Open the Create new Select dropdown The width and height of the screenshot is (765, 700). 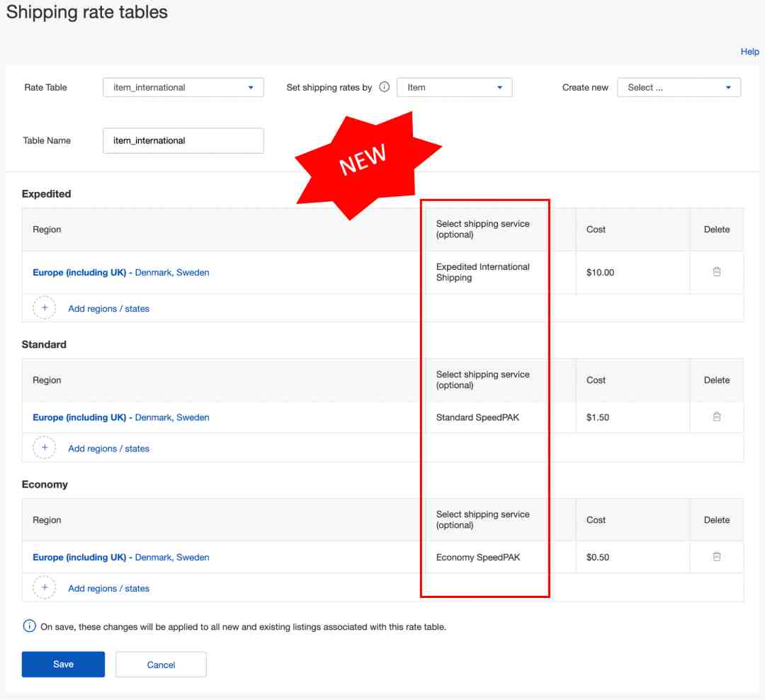coord(679,88)
